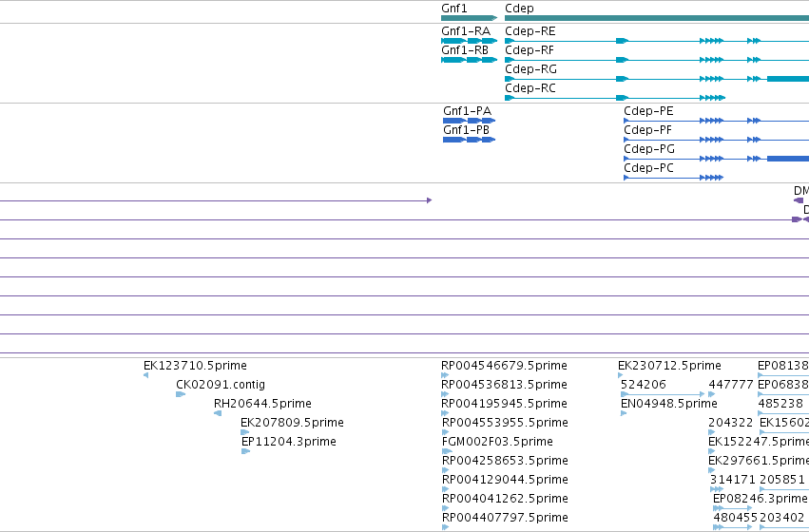Click the RP004536813.5prime label

[x=504, y=385]
